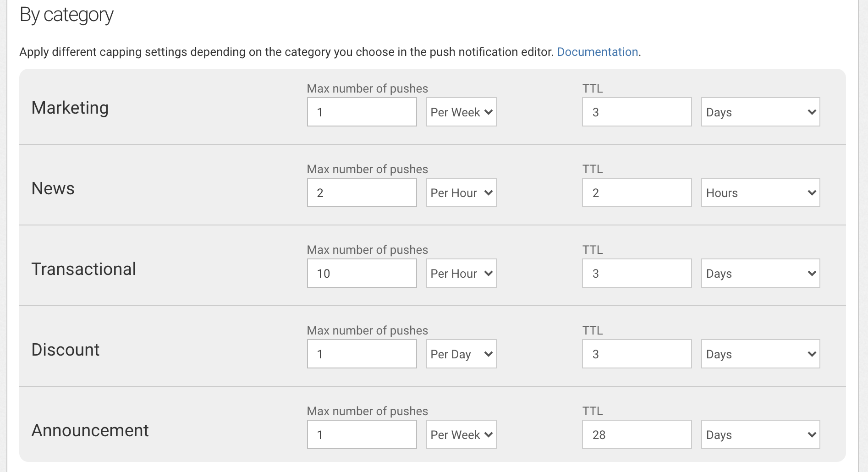Screen dimensions: 868x472
Task: Click Transactional max pushes input field
Action: (362, 273)
